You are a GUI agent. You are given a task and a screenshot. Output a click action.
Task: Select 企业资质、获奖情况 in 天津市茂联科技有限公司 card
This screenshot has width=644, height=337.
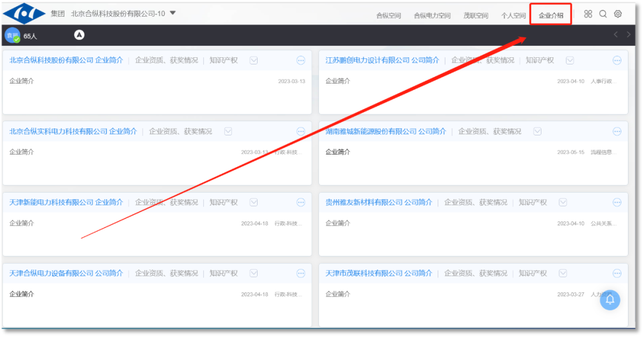point(476,273)
